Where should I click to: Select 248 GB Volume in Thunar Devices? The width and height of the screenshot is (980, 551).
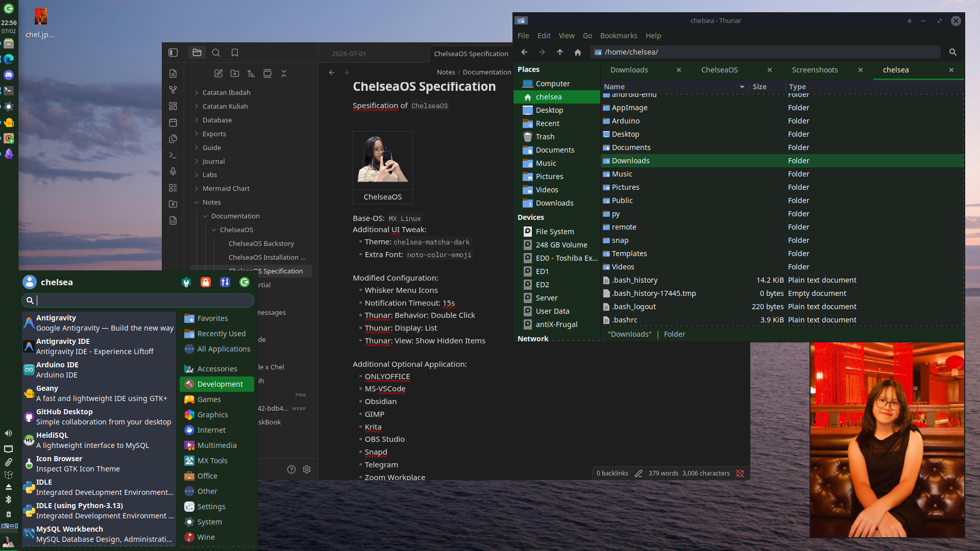[x=556, y=245]
